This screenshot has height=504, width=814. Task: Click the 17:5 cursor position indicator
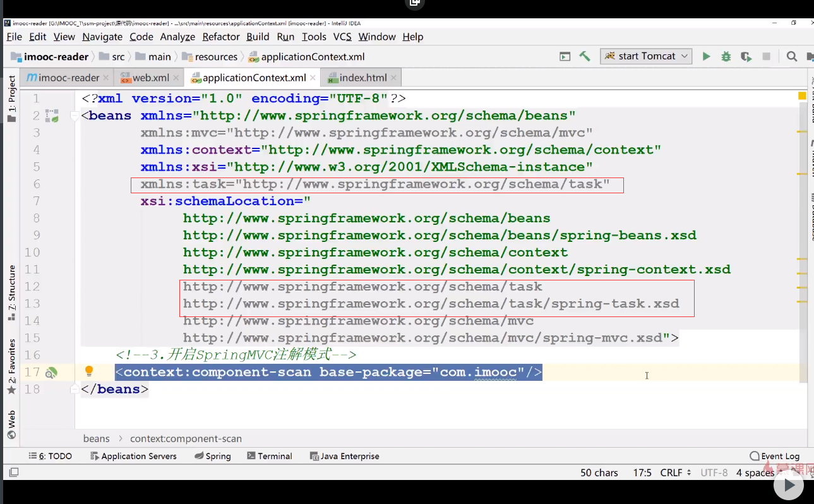click(642, 472)
